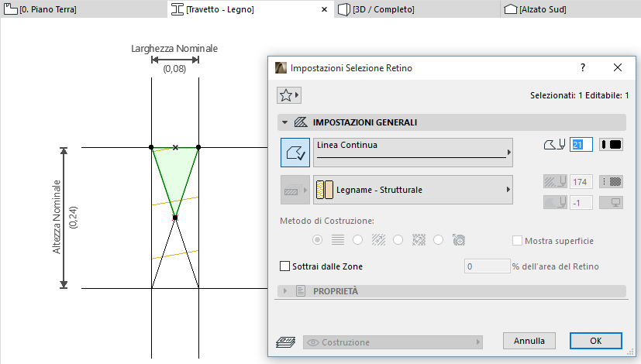This screenshot has height=364, width=641.
Task: Select the first Metodo di Costruzione radio
Action: click(x=317, y=241)
